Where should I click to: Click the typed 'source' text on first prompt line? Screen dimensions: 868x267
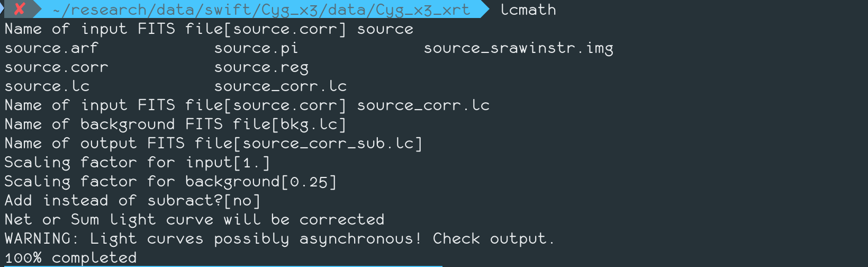pyautogui.click(x=385, y=29)
